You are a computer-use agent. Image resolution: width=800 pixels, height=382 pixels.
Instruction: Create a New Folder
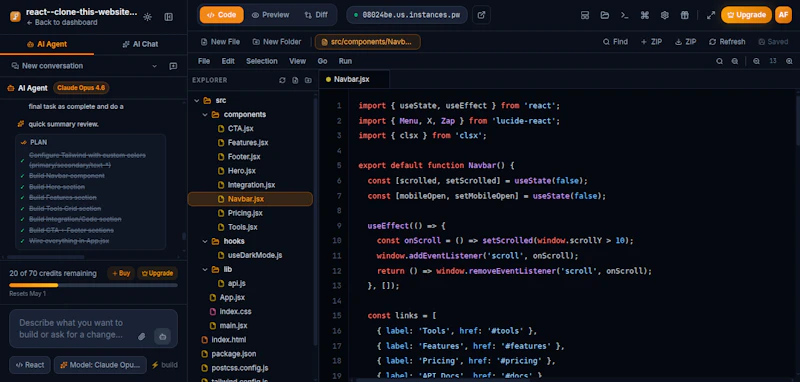pos(277,42)
